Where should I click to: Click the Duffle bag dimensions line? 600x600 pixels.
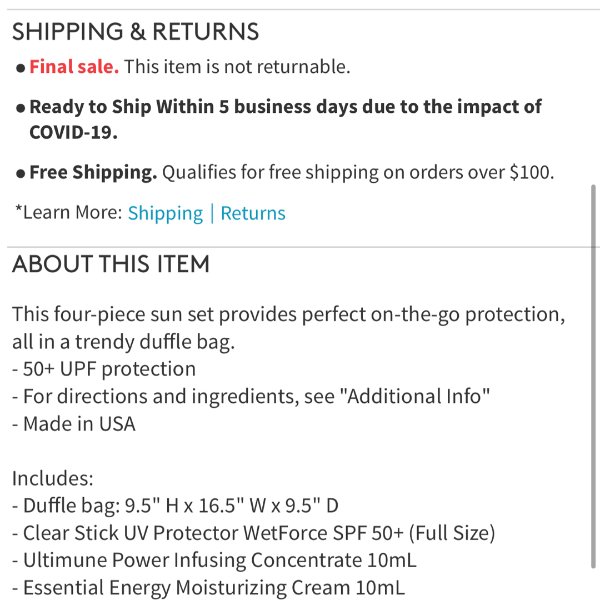click(175, 505)
